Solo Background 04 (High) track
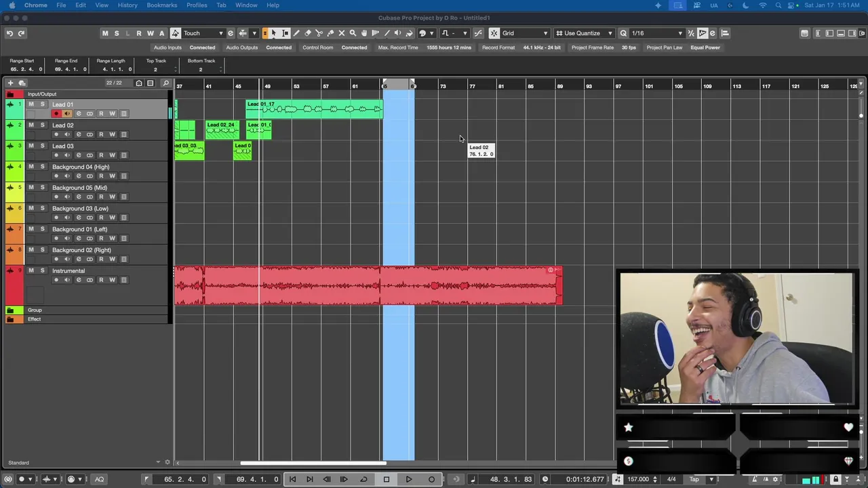 (42, 167)
